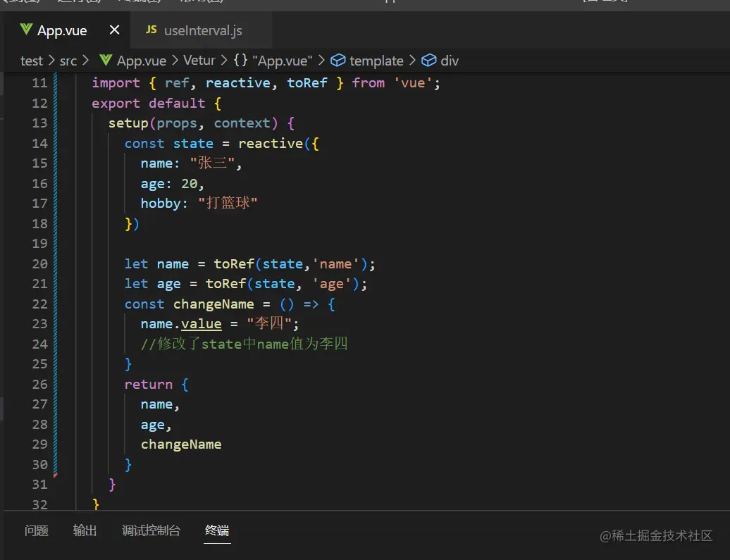Click 'let name' on line 20

click(156, 264)
